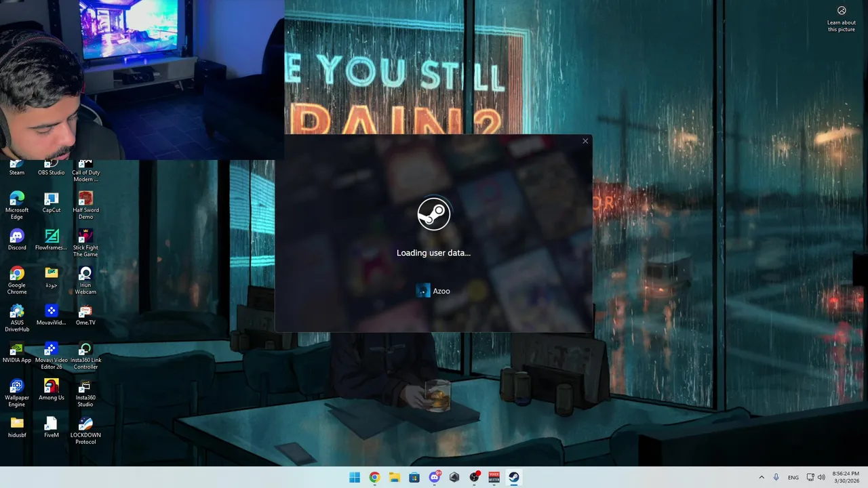Select the Google Chrome desktop shortcut
Screen dimensions: 868x488
click(17, 280)
